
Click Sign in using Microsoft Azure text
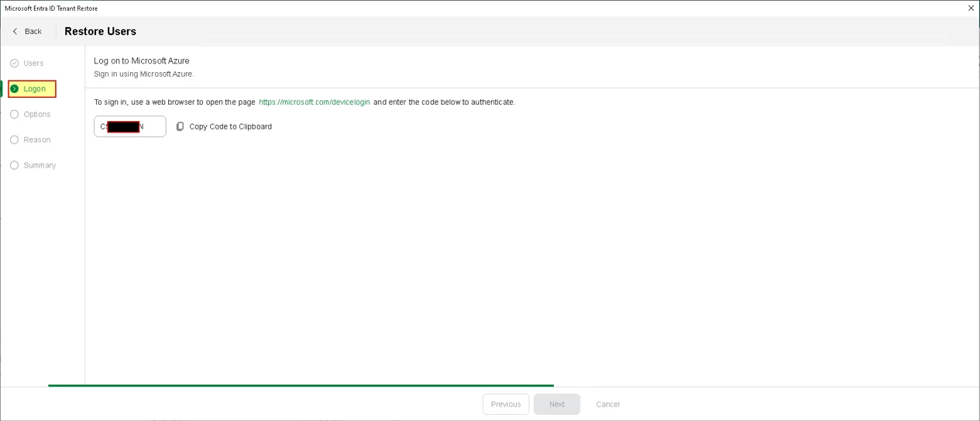[144, 74]
